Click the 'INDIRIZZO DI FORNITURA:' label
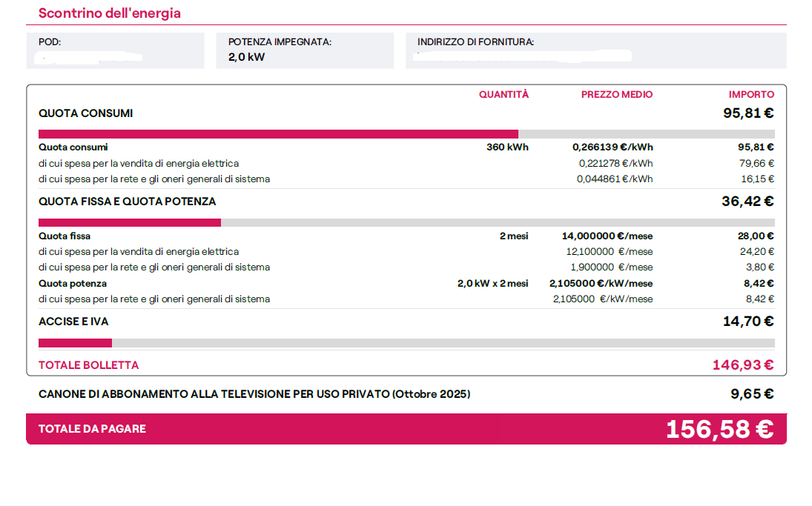 475,42
